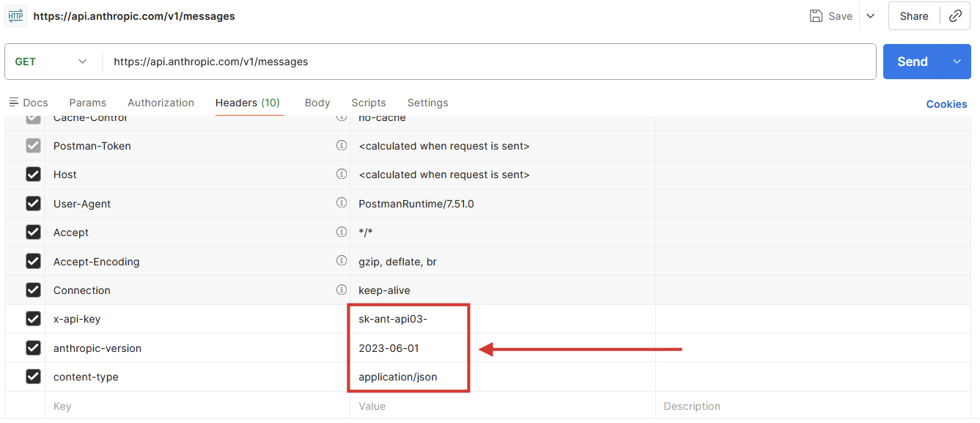Disable the x-api-key header checkbox
The image size is (980, 423).
click(33, 319)
